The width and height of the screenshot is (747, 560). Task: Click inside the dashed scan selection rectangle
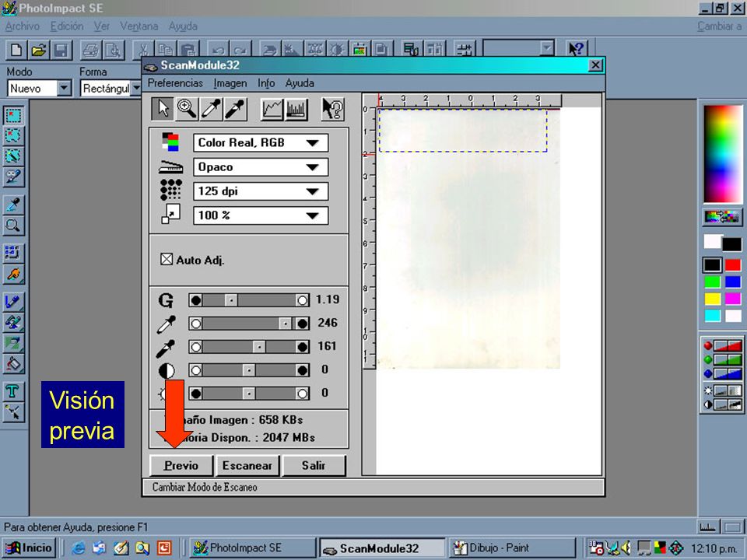click(x=462, y=131)
